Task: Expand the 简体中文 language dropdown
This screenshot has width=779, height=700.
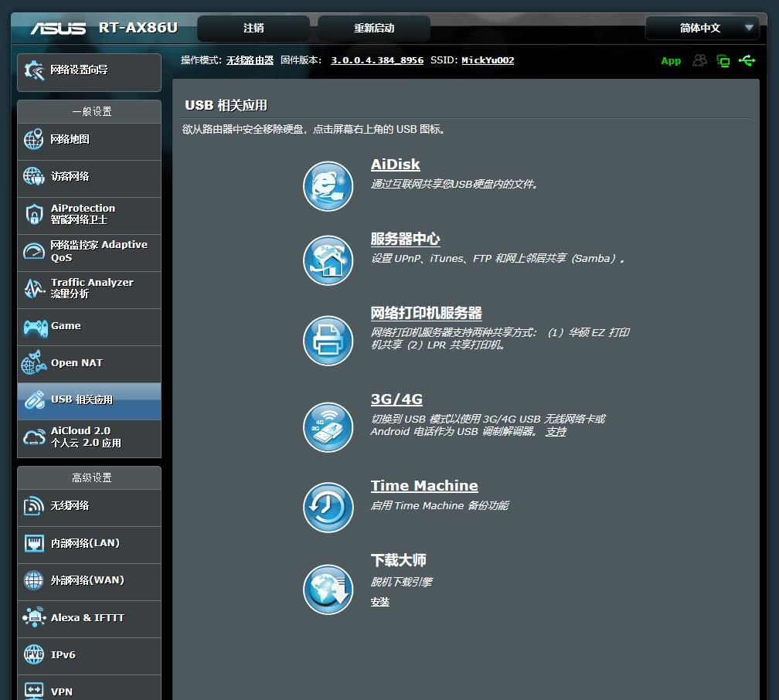Action: tap(702, 28)
